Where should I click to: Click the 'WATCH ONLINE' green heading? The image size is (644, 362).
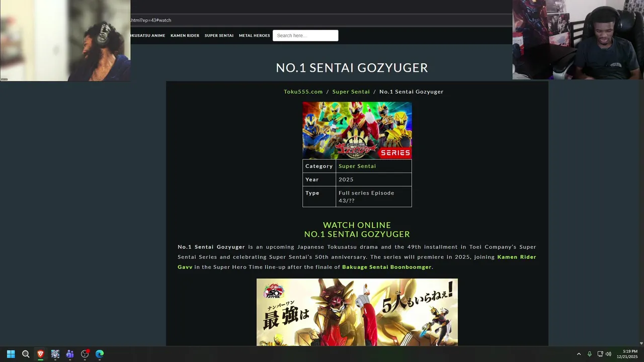click(x=357, y=225)
